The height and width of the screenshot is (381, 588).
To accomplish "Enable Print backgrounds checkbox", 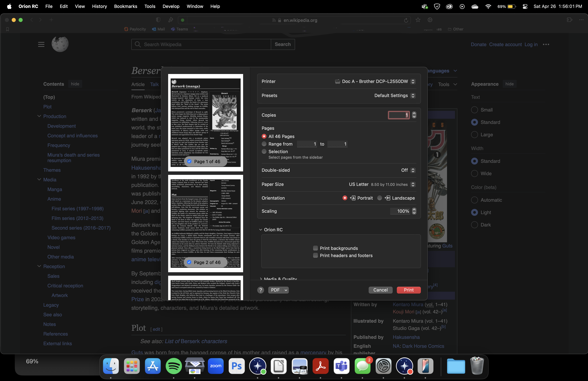I will point(315,248).
